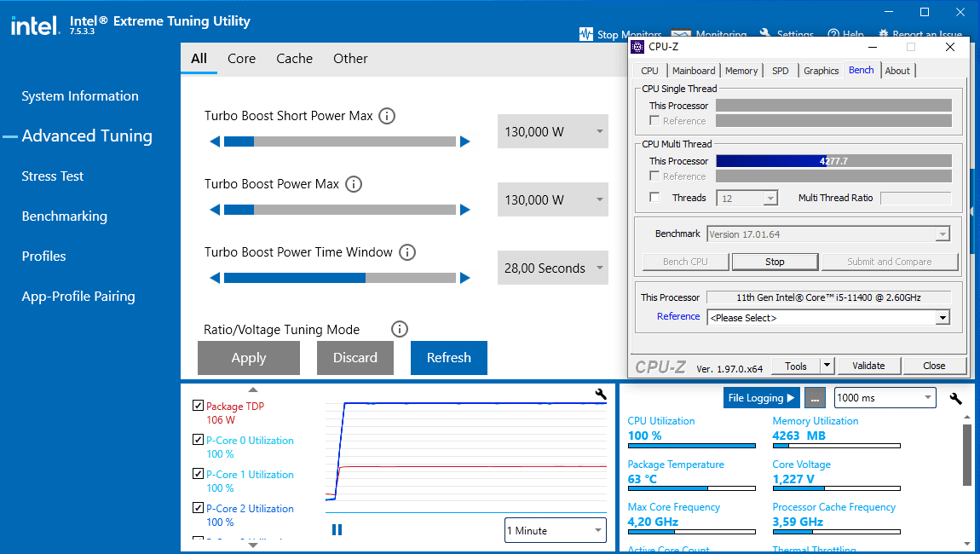Open the 1 Minute graph duration dropdown
Screen dimensions: 980x554
tap(555, 530)
